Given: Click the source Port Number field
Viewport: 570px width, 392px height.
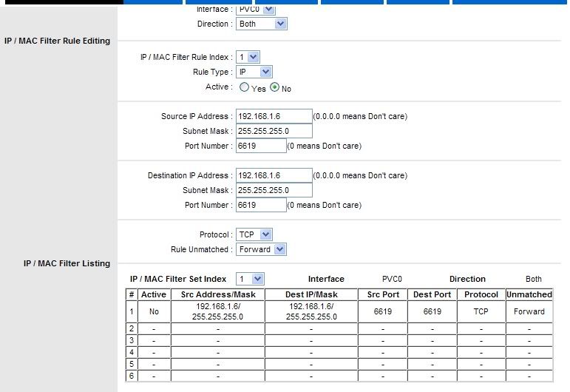Looking at the screenshot, I should [260, 146].
